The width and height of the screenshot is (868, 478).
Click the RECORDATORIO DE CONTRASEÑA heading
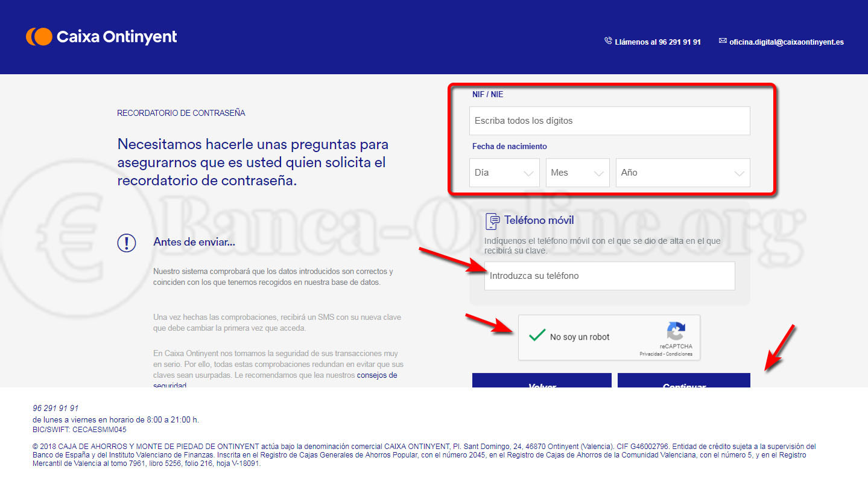[181, 113]
